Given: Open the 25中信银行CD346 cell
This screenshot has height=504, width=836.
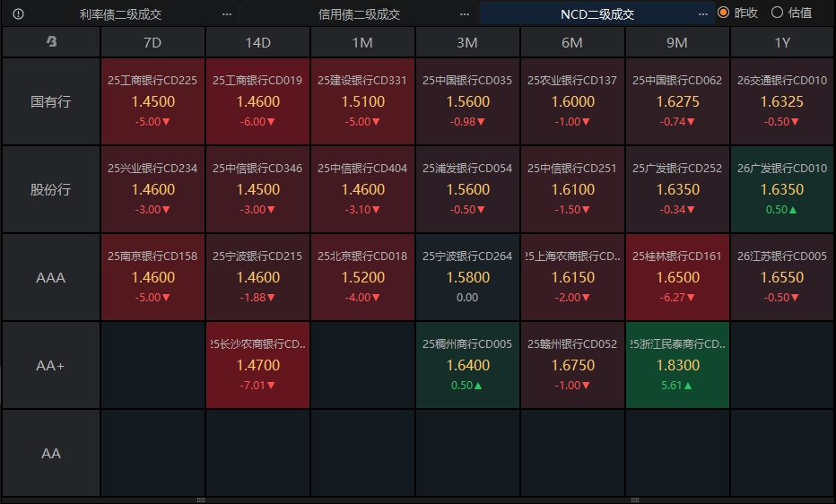Looking at the screenshot, I should (257, 189).
